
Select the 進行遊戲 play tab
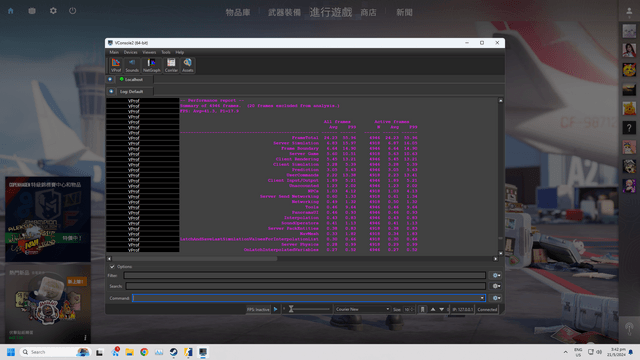point(331,12)
